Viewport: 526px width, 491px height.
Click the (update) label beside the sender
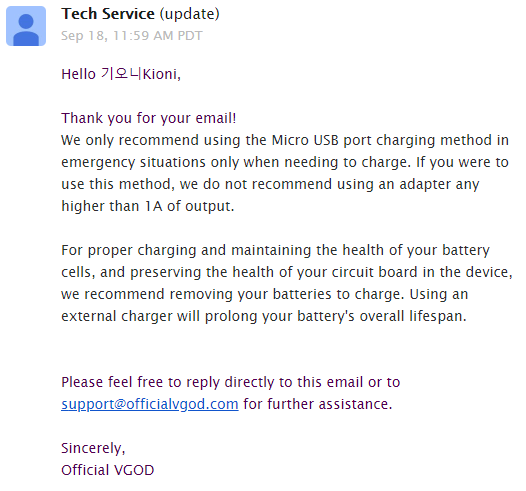[x=190, y=14]
